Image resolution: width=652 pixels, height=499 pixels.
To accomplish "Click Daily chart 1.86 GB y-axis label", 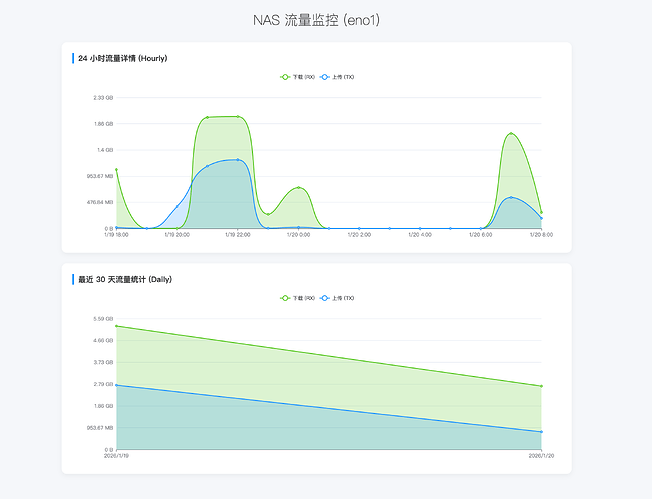I will (x=104, y=406).
